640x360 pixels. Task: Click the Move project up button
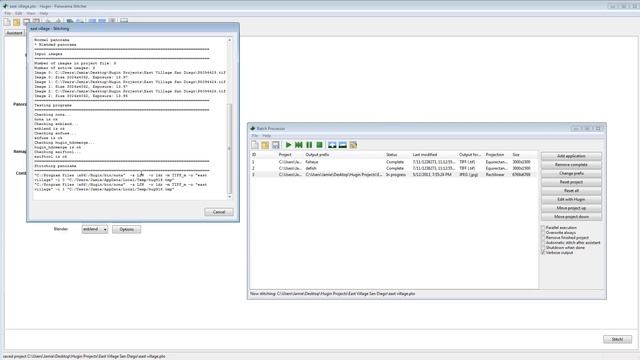571,208
